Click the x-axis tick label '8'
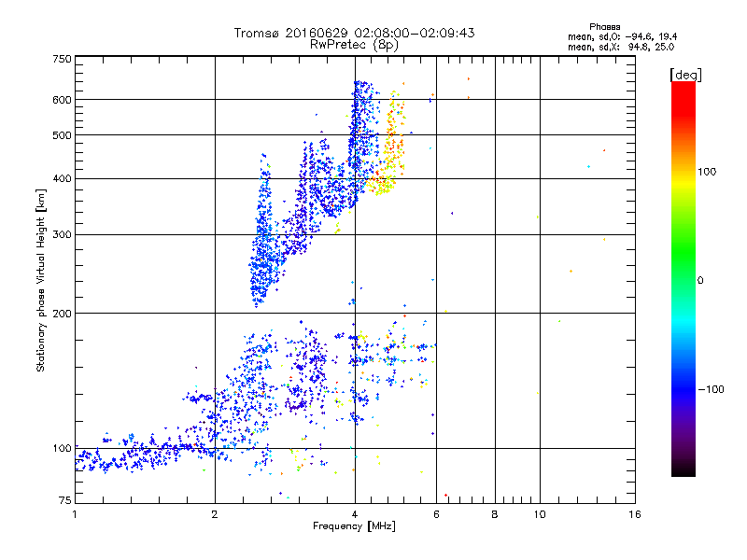This screenshot has height=560, width=747. (495, 514)
